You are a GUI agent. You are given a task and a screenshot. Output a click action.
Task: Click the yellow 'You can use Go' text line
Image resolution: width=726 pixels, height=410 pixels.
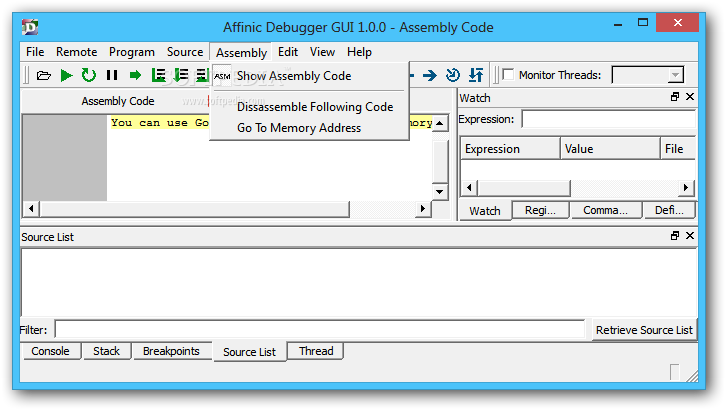click(159, 123)
